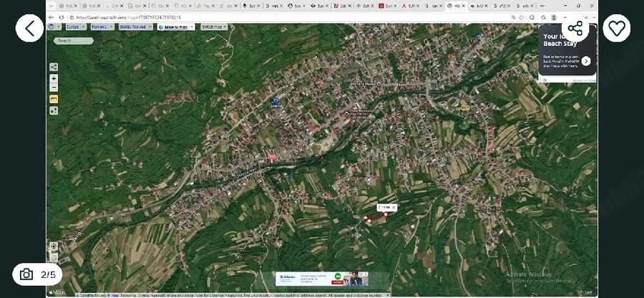The height and width of the screenshot is (298, 644).
Task: Close the active browser tab
Action: 464,6
